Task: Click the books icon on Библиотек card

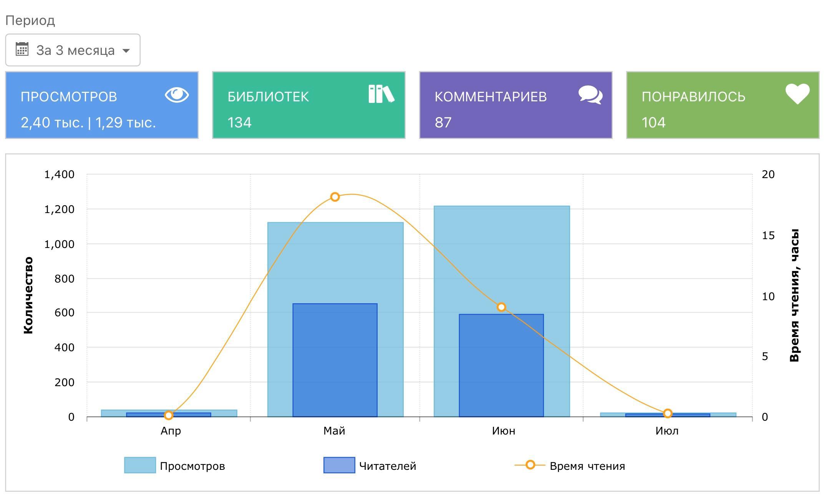Action: (x=381, y=94)
